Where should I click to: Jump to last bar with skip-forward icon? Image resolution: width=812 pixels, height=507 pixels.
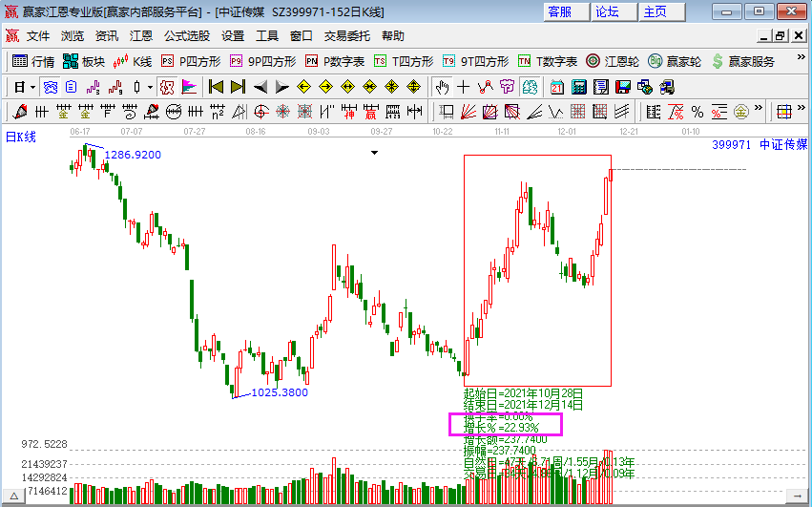coord(238,87)
